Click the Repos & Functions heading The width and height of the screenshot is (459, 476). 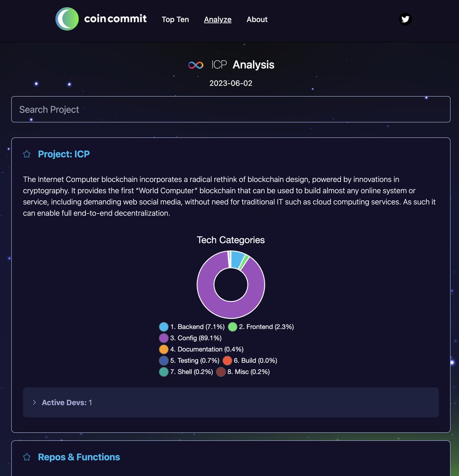tap(79, 457)
